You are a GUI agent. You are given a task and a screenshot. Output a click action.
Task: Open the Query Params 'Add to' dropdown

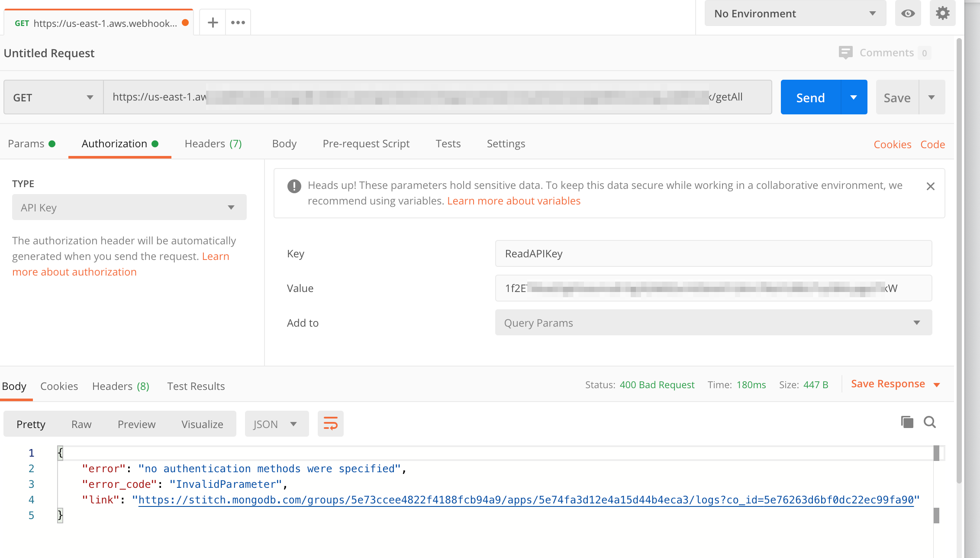click(713, 323)
